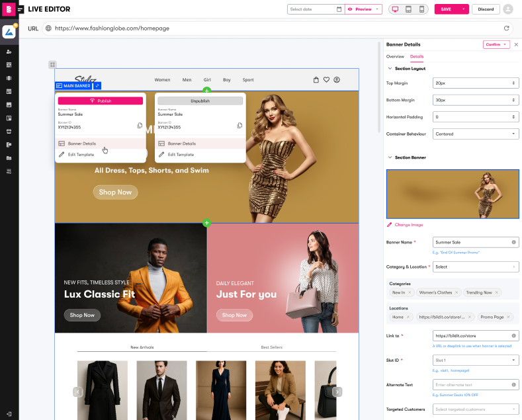Add section using green plus above banner

point(206,90)
